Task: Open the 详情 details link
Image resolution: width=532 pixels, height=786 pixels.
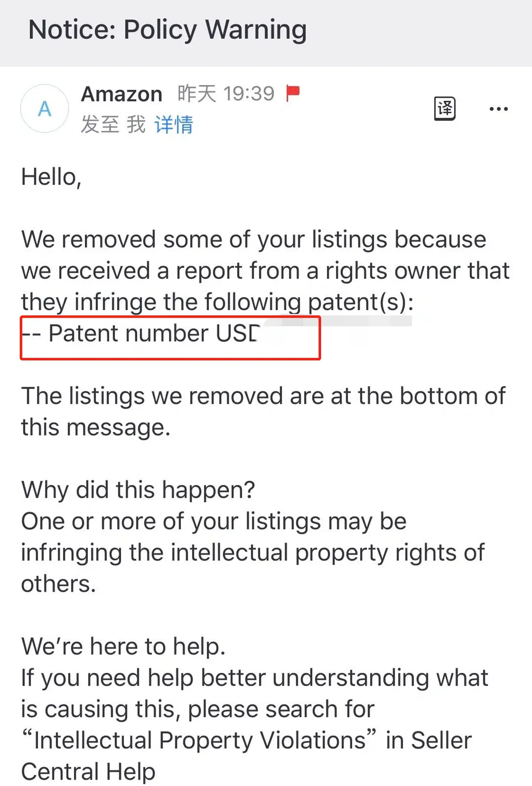Action: (x=173, y=125)
